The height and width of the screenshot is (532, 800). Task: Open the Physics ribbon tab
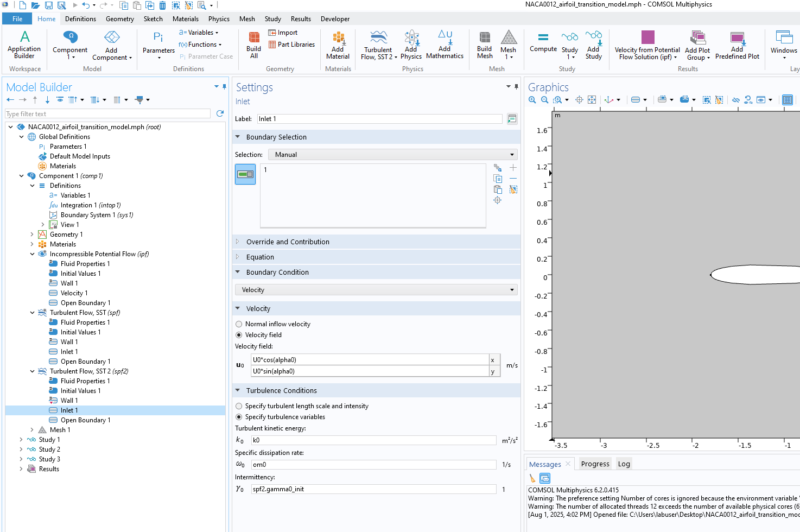pyautogui.click(x=219, y=19)
